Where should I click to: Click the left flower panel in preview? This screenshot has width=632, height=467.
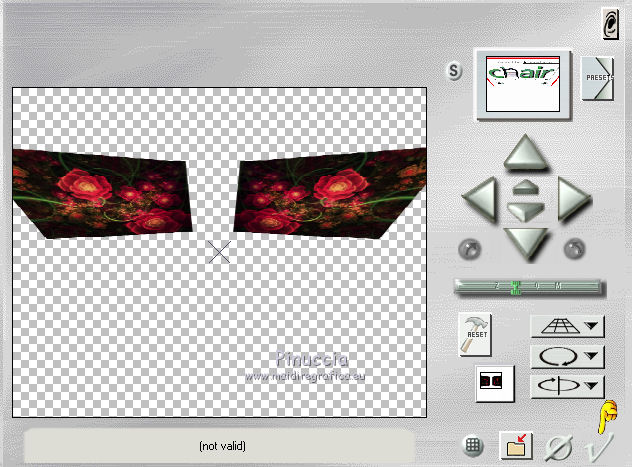point(103,194)
